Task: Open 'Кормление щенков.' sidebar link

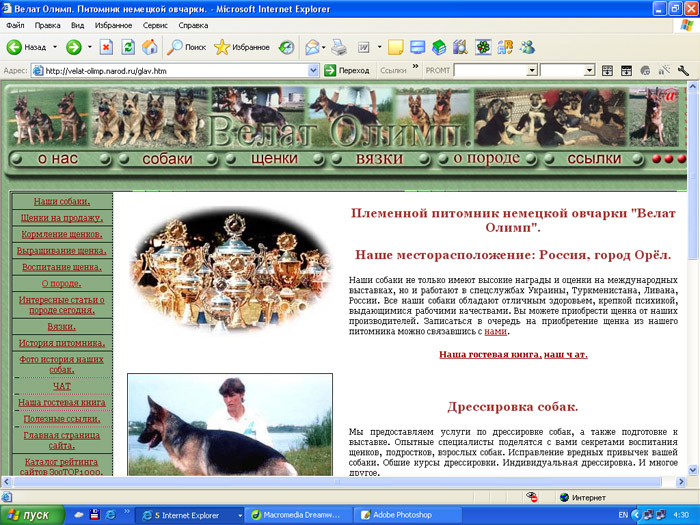Action: point(62,234)
